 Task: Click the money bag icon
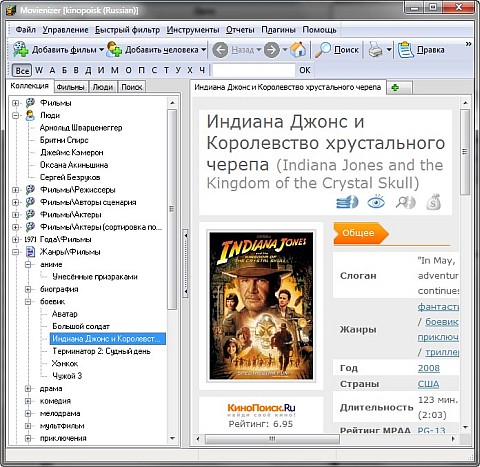pos(434,202)
